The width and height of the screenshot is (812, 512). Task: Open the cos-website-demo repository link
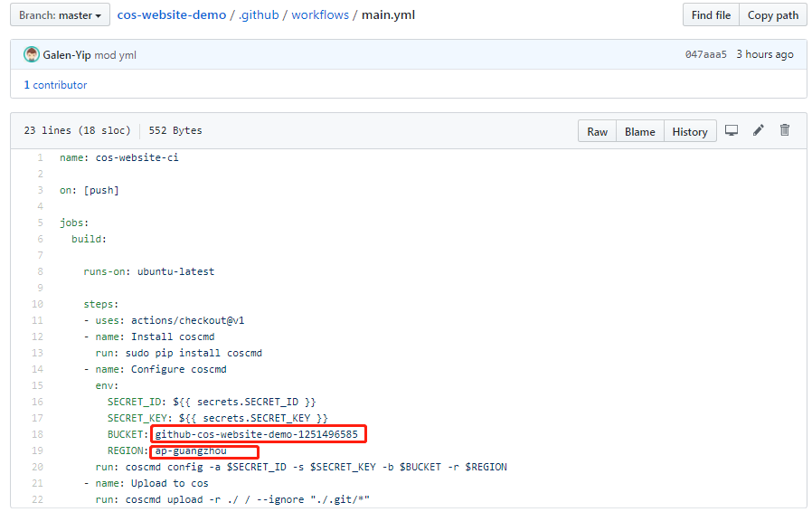point(172,15)
